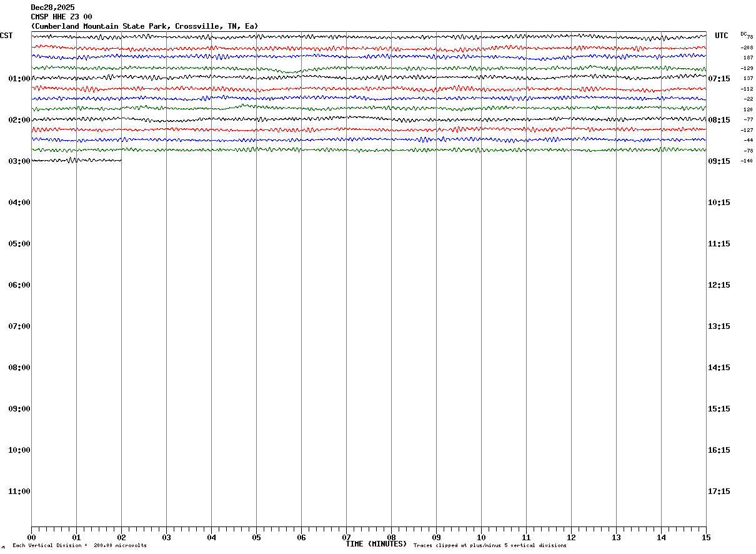
Task: Pick minute tick label 10 on time axis
Action: (481, 538)
